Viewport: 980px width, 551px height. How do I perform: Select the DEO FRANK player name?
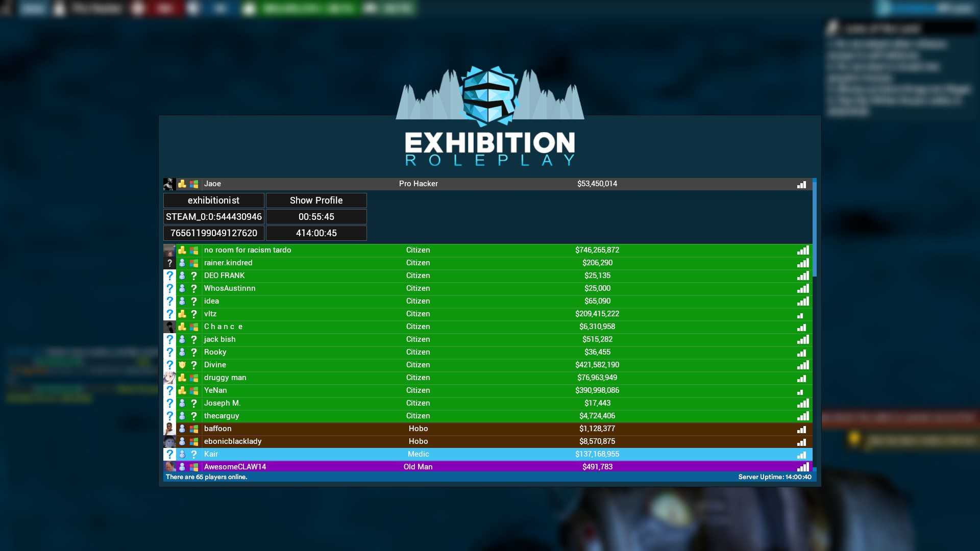click(225, 275)
